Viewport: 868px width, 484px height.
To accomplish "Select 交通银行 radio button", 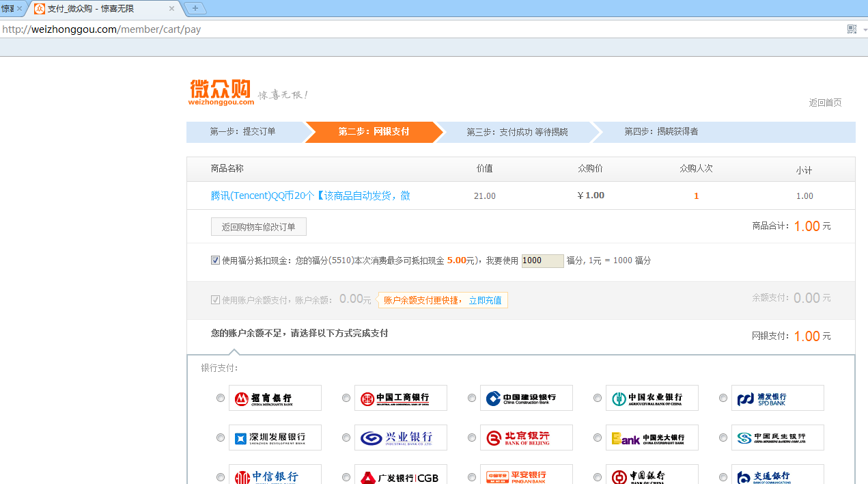I will [x=723, y=477].
